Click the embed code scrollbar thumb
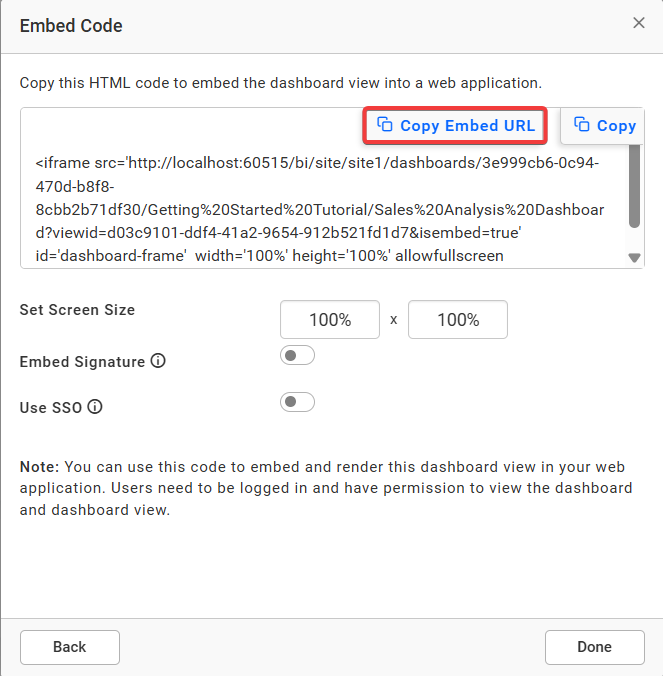The image size is (663, 676). [x=634, y=186]
